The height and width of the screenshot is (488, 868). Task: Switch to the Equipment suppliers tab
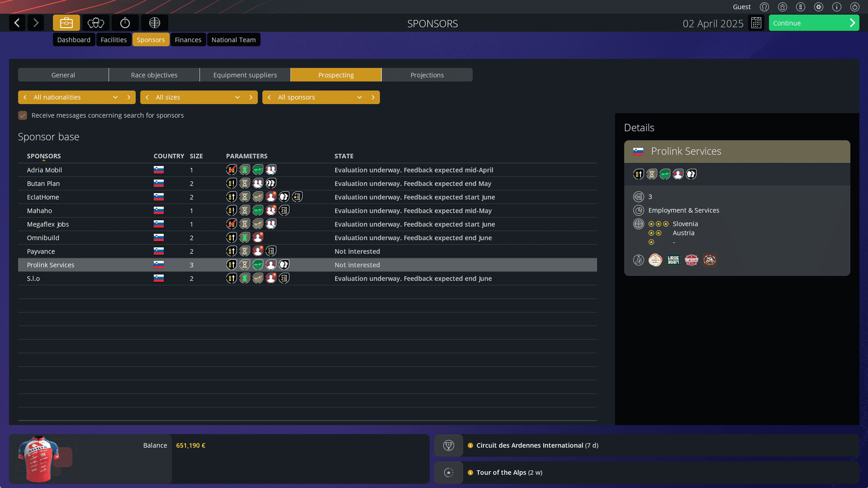point(245,75)
